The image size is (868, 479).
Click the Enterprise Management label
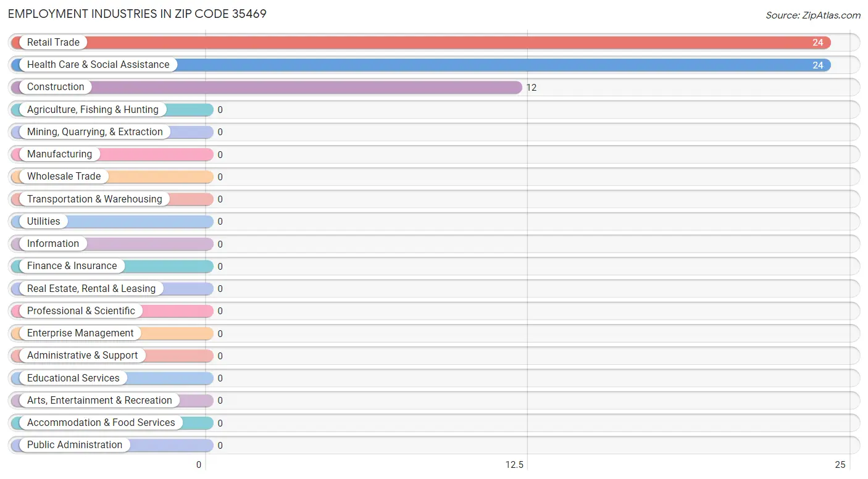click(x=80, y=333)
